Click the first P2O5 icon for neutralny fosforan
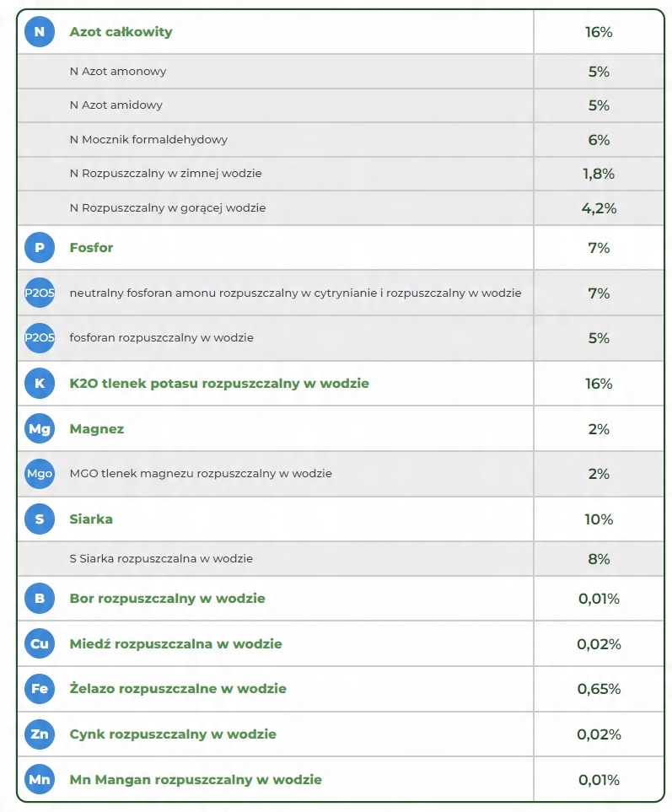 (40, 293)
